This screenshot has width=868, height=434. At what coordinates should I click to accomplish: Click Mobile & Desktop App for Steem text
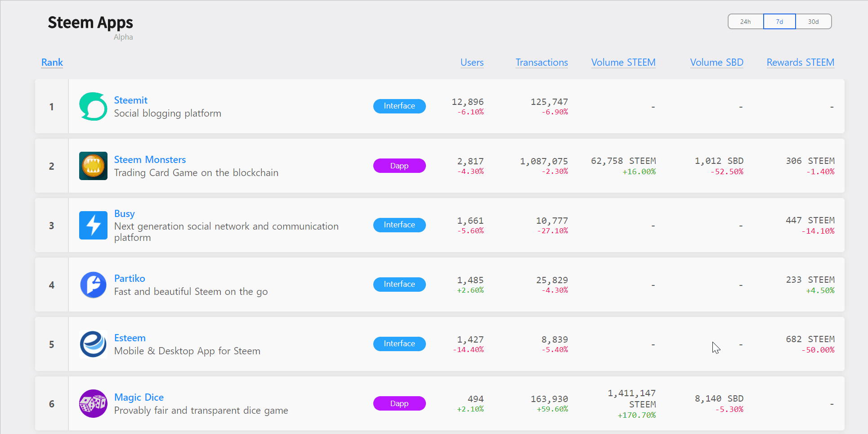187,351
